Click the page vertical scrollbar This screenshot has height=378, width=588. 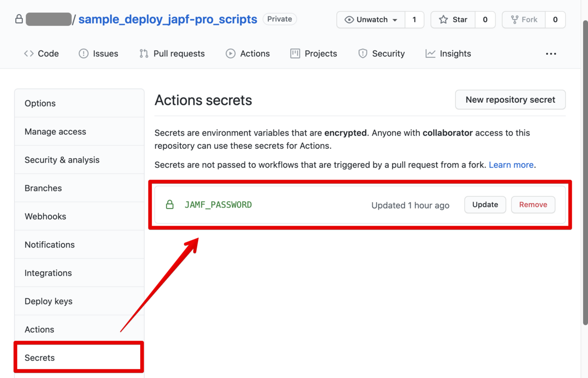tap(585, 172)
